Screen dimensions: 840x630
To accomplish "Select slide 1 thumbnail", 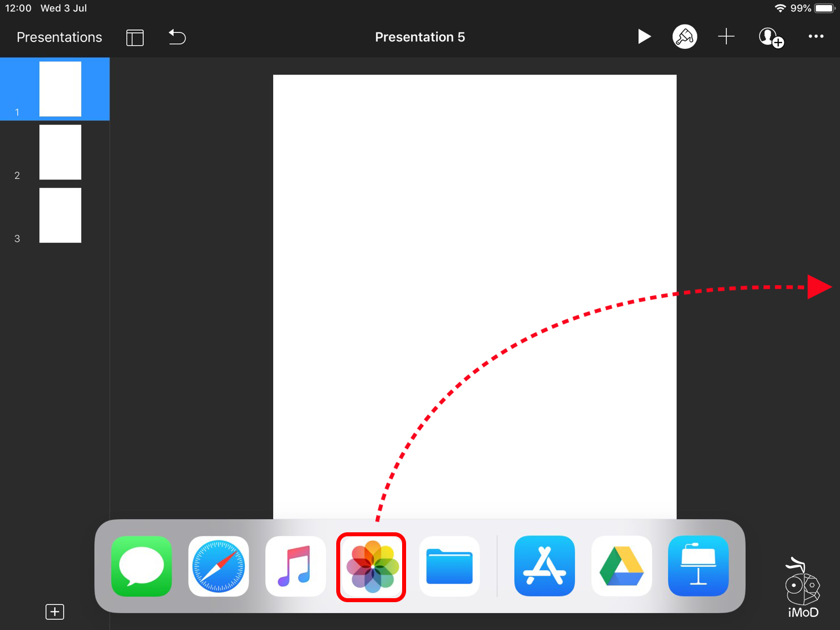I will 60,89.
